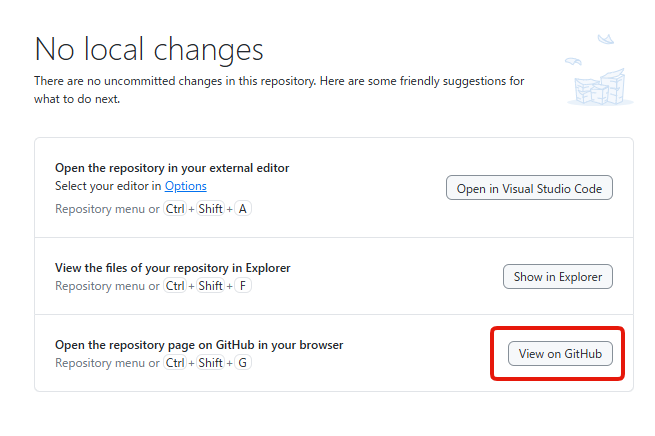Click the Ctrl key badge in Explorer row
This screenshot has width=655, height=436.
[x=175, y=286]
